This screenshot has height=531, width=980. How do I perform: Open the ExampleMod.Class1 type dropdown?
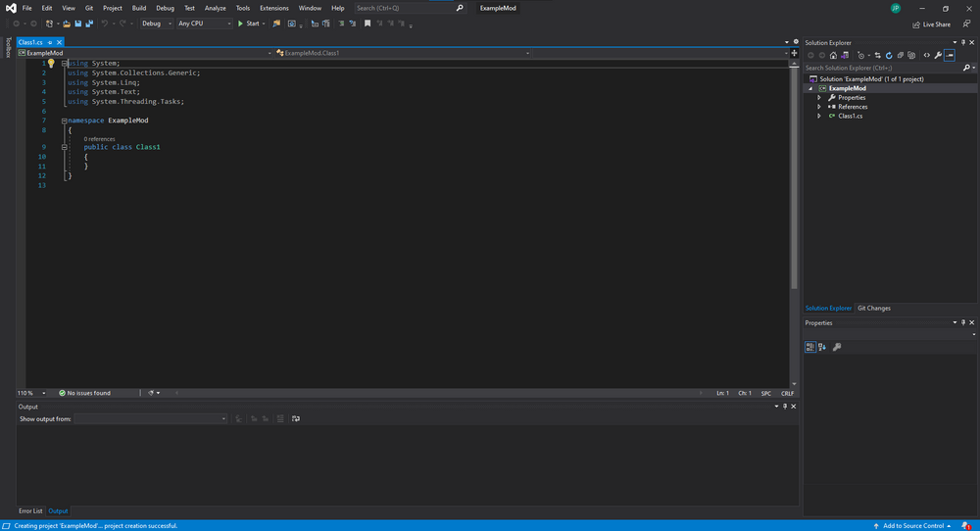[x=402, y=53]
